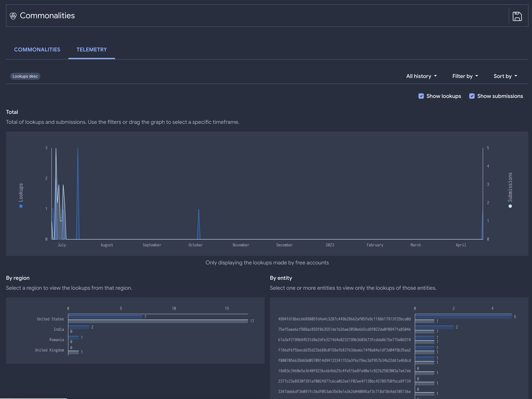The image size is (532, 399).
Task: Select the Telemetry tab
Action: pyautogui.click(x=91, y=50)
